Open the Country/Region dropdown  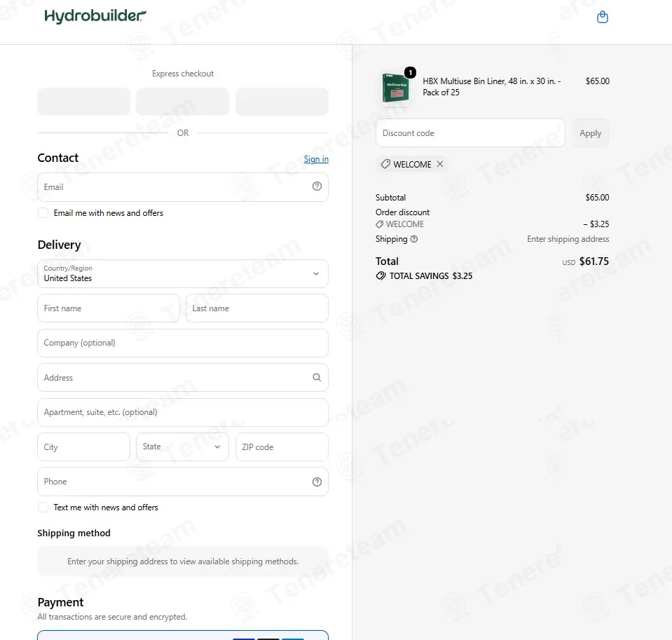tap(183, 273)
